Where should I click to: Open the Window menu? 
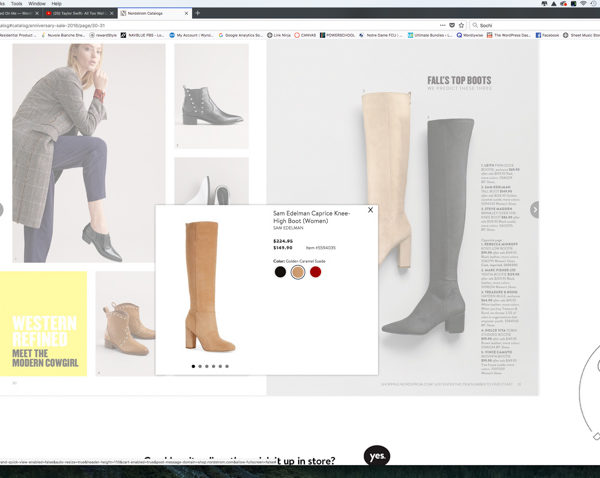pos(37,3)
